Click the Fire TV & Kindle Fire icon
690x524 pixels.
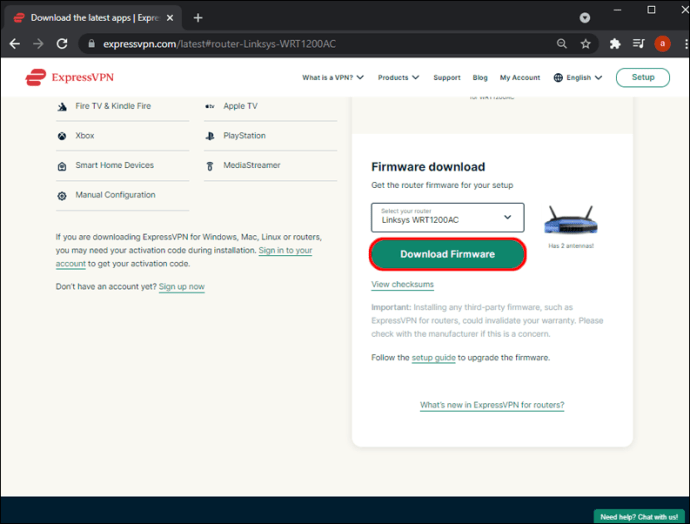pyautogui.click(x=62, y=106)
